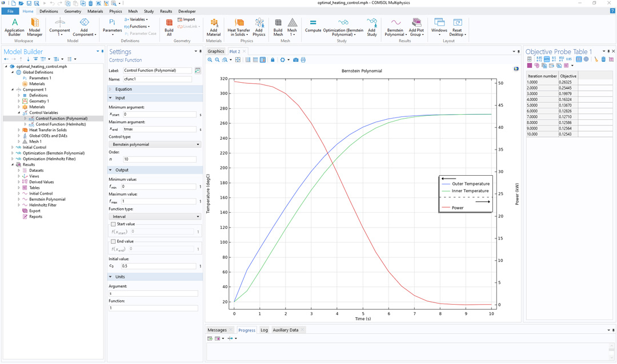Select Control Function (Helmholtz) tree node
Viewport: 617px width, 364px height.
61,124
